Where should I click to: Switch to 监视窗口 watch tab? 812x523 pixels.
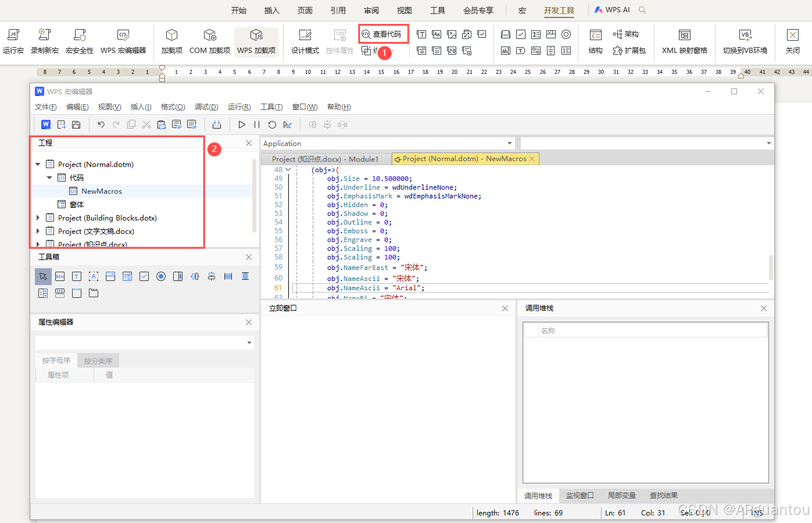tap(580, 496)
